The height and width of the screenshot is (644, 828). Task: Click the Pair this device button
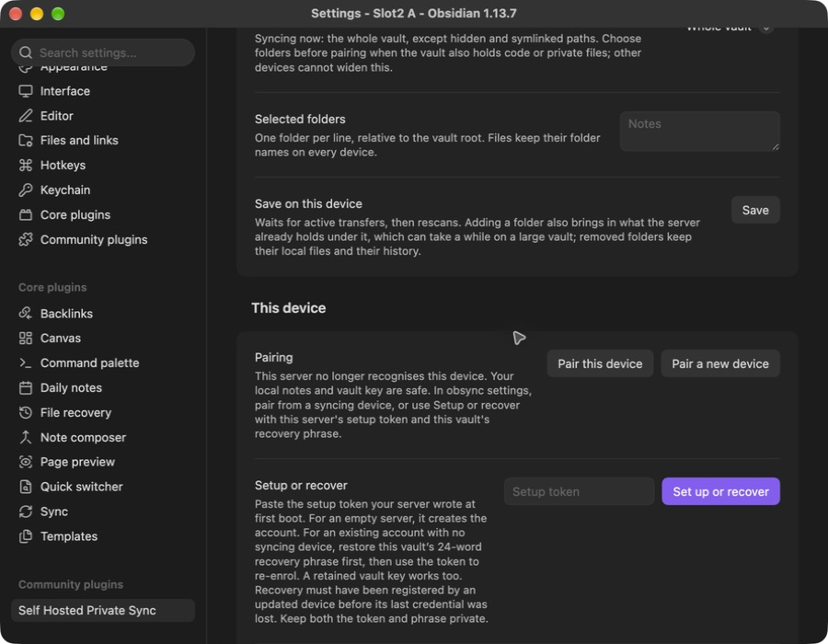(x=600, y=363)
